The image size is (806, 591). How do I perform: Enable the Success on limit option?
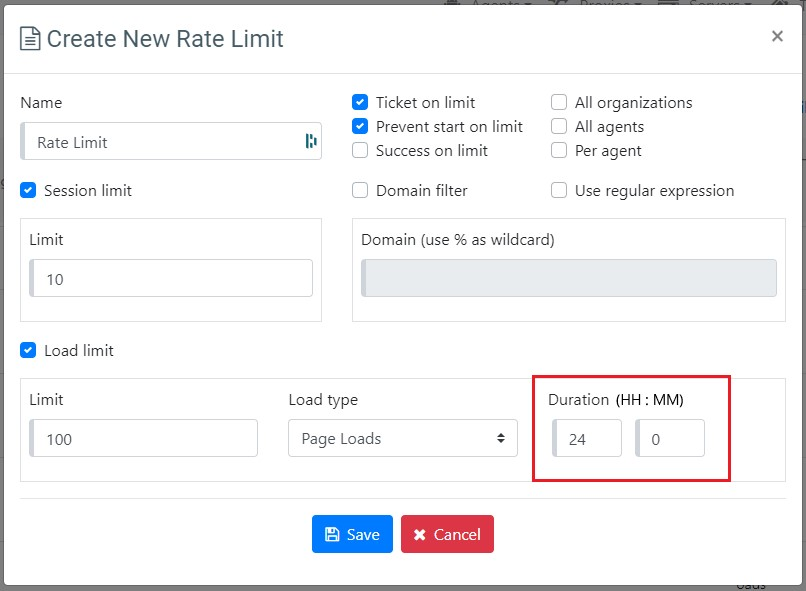coord(360,150)
